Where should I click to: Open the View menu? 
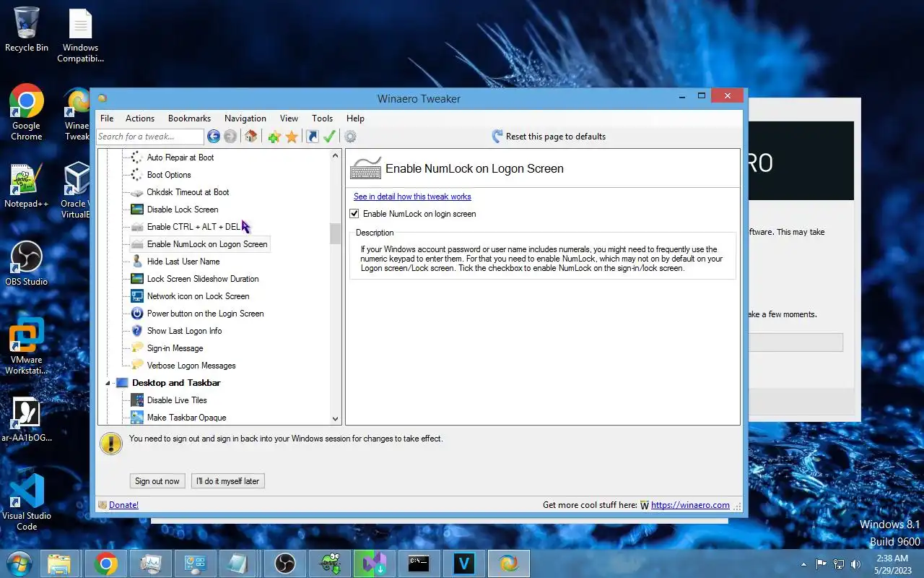pos(289,118)
